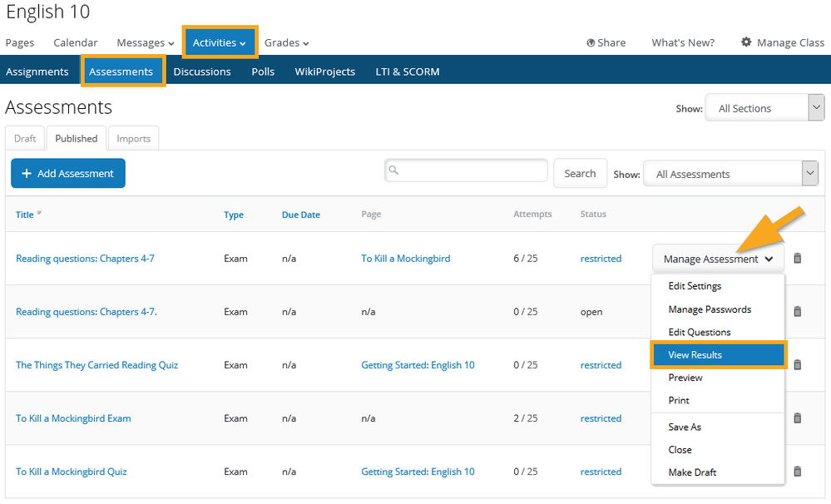
Task: Click the Title column sort arrow
Action: click(39, 213)
